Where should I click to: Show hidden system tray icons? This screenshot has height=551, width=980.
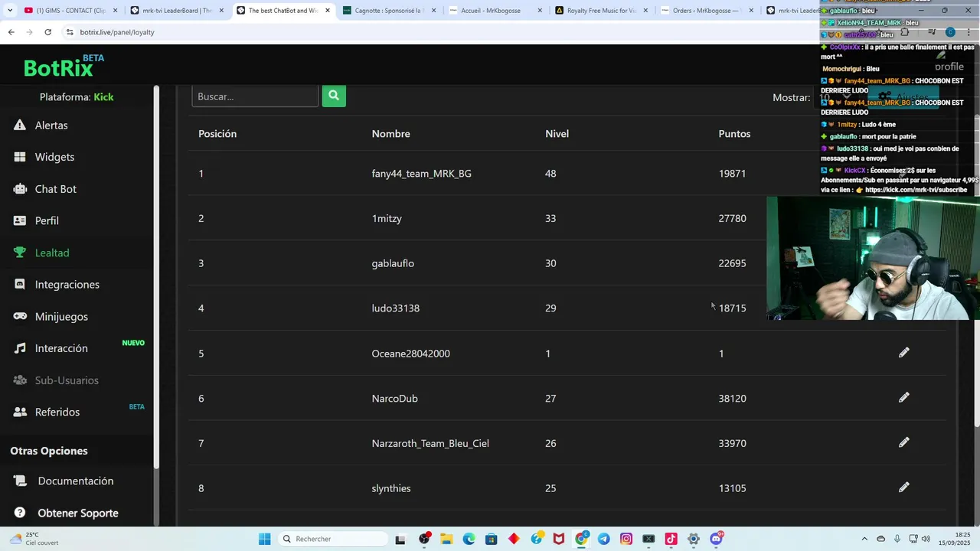pyautogui.click(x=865, y=539)
